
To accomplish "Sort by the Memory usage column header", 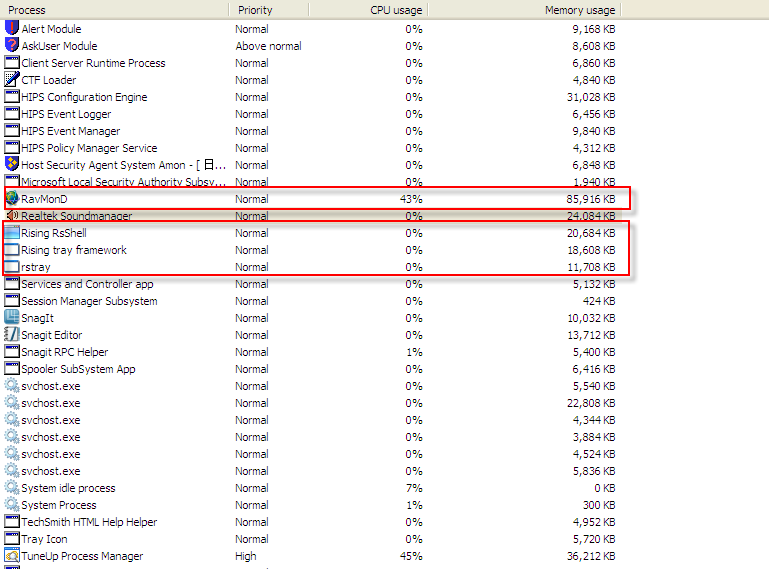I will 525,10.
